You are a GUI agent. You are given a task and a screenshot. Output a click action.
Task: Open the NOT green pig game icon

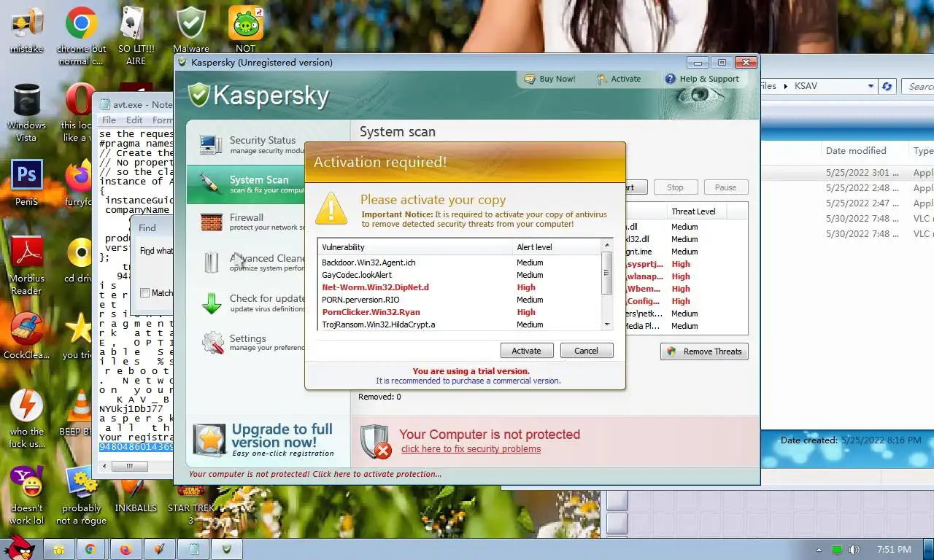click(x=245, y=24)
